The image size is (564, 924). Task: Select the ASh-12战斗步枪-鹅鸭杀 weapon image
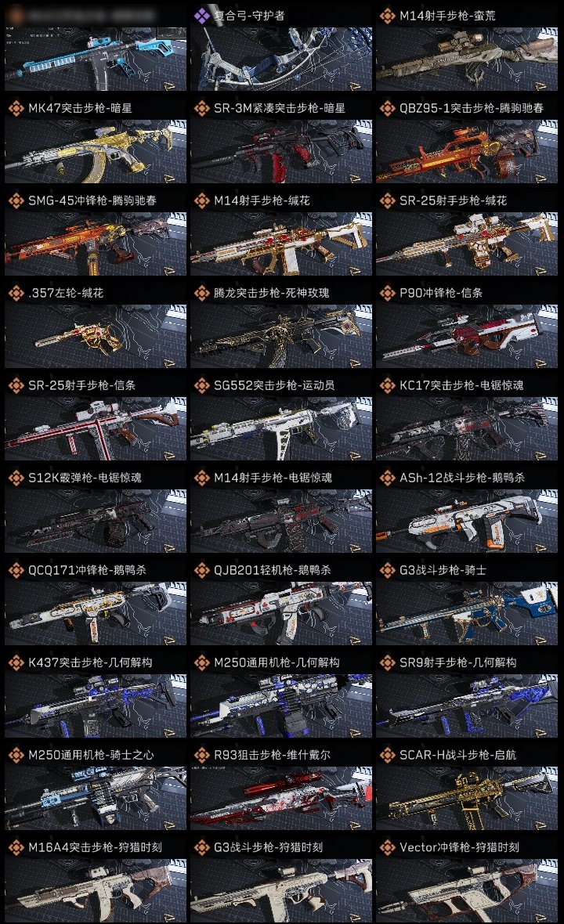click(467, 521)
